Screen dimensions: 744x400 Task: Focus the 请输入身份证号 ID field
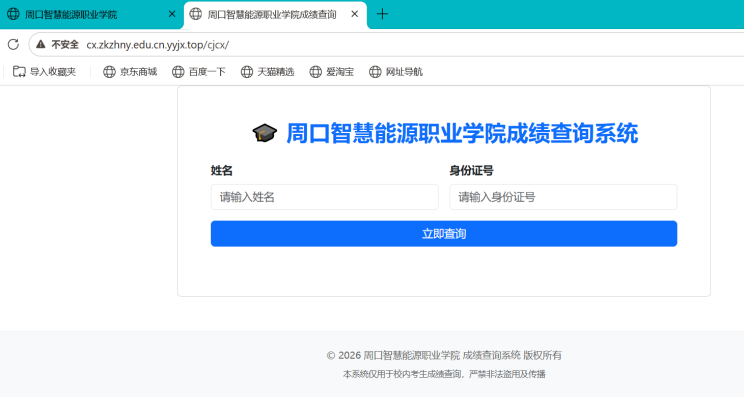(x=563, y=197)
